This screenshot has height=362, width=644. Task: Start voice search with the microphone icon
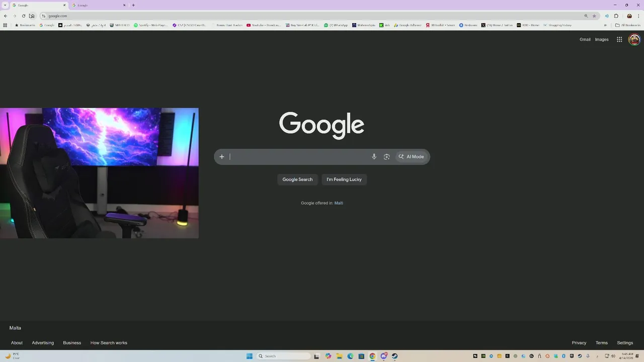pyautogui.click(x=374, y=157)
